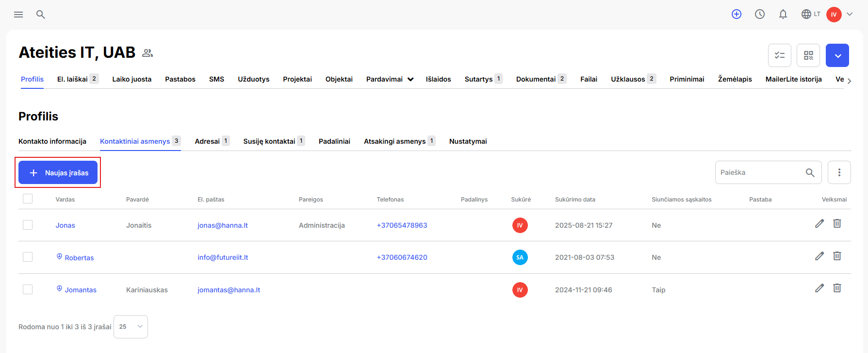The width and height of the screenshot is (868, 353).
Task: Open the 25 rows-per-page dropdown
Action: coord(131,327)
